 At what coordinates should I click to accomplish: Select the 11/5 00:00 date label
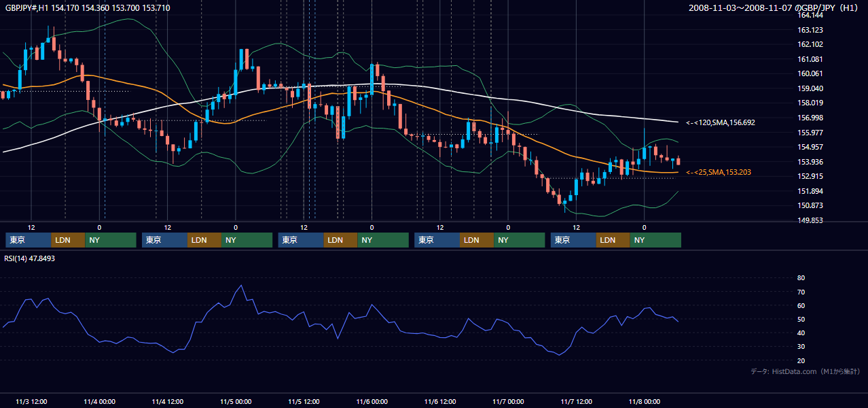[236, 402]
